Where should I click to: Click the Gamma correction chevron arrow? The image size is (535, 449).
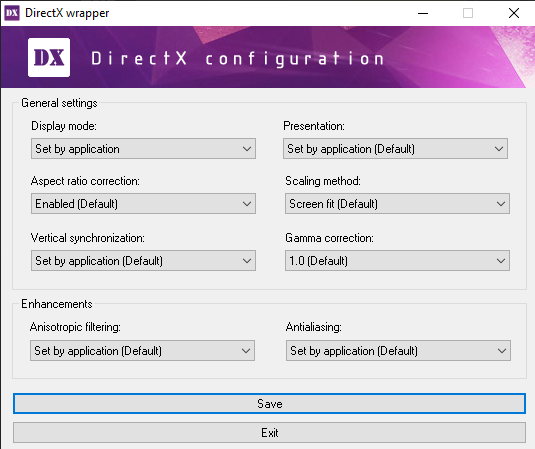click(x=501, y=261)
